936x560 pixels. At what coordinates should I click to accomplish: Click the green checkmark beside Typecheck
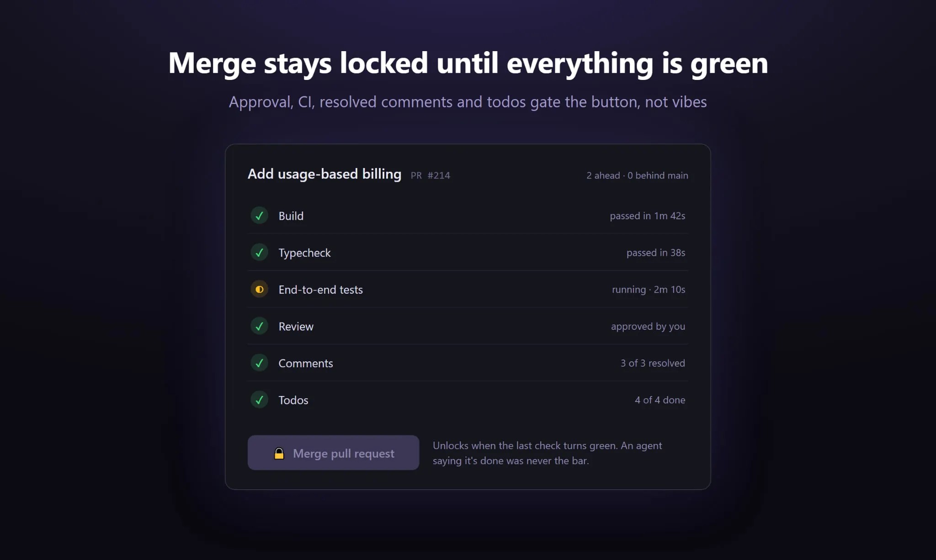(x=259, y=253)
